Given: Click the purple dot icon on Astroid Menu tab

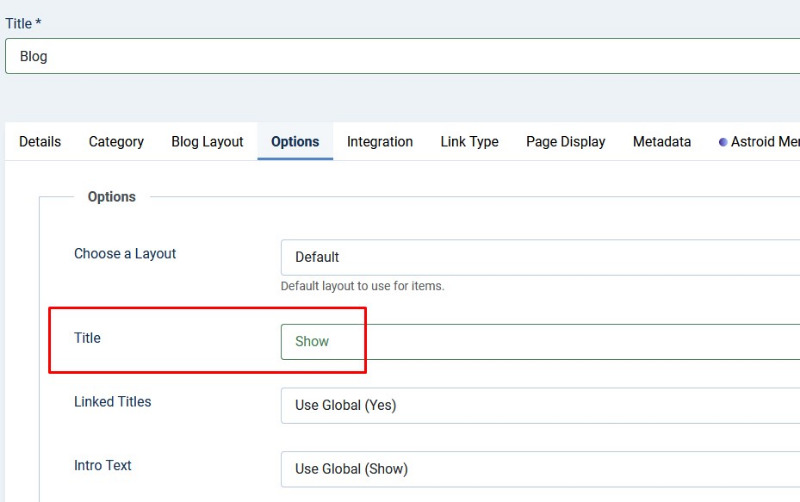Looking at the screenshot, I should (x=722, y=142).
